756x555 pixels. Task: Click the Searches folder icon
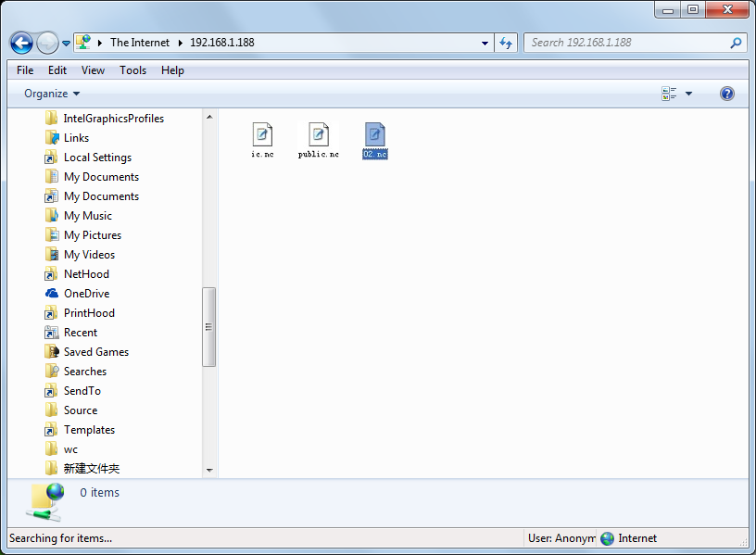[x=52, y=371]
